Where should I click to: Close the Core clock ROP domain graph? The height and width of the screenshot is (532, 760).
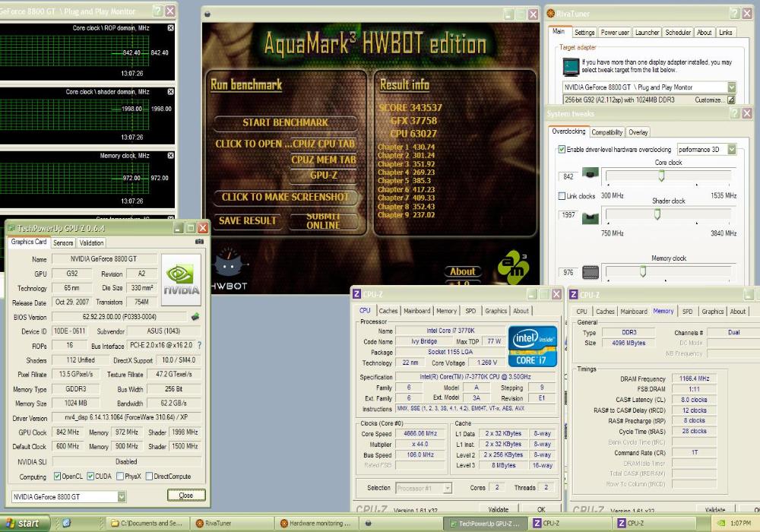[x=170, y=28]
